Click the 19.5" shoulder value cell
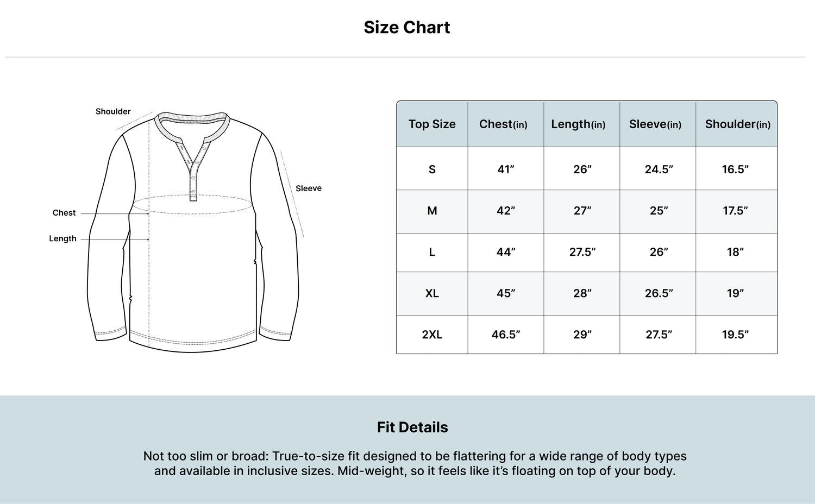The width and height of the screenshot is (815, 504). 735,335
